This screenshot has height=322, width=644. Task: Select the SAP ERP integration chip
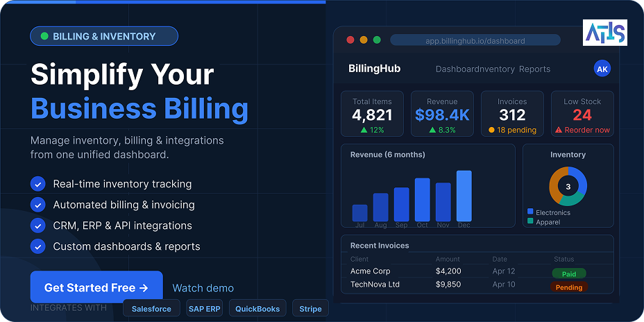(x=205, y=308)
